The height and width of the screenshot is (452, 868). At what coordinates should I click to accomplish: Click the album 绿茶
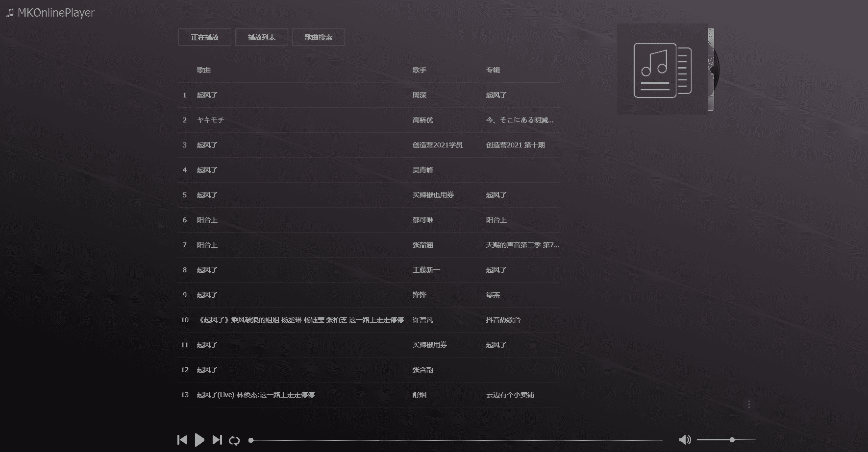pos(493,295)
